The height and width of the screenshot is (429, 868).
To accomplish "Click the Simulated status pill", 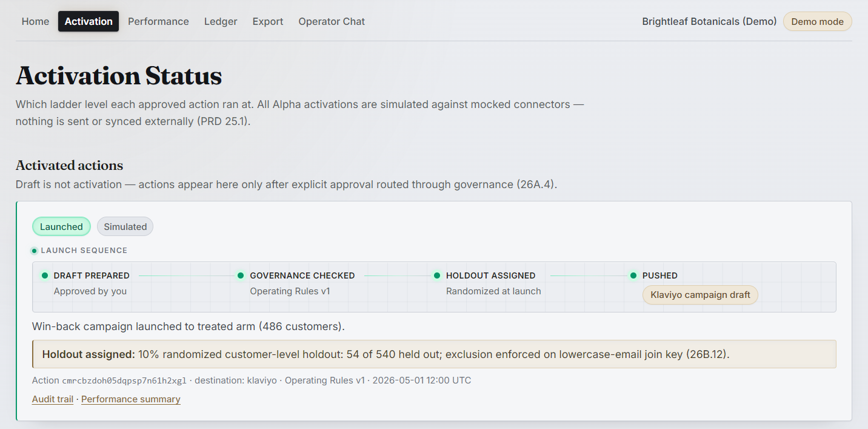I will [125, 226].
